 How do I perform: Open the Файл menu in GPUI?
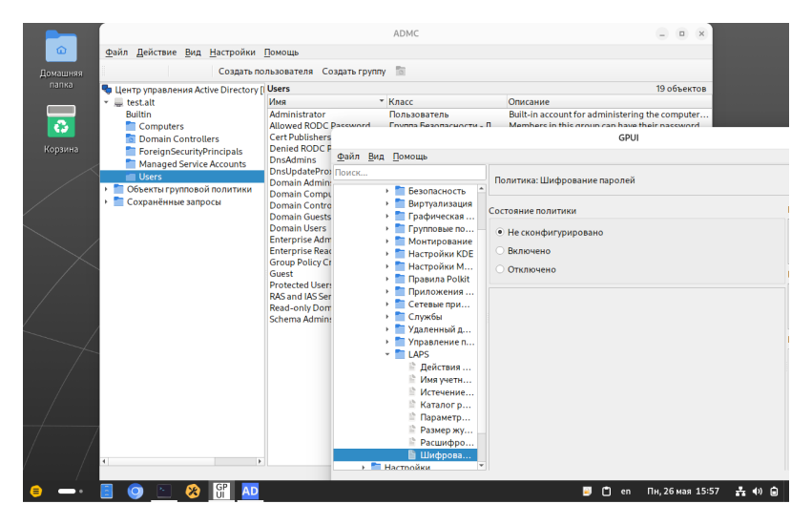(x=348, y=156)
